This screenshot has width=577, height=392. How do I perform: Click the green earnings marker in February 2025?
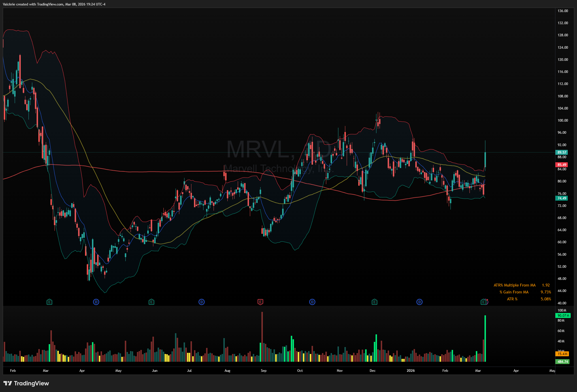coord(49,302)
